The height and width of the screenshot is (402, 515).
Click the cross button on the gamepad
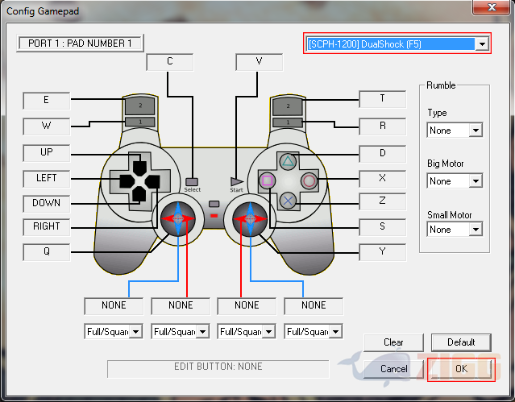point(288,201)
